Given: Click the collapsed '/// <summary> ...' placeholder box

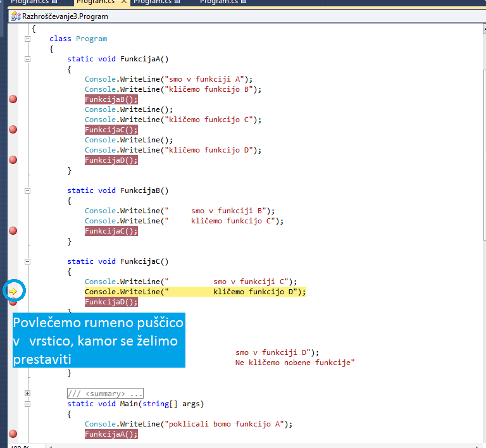Looking at the screenshot, I should pos(105,393).
